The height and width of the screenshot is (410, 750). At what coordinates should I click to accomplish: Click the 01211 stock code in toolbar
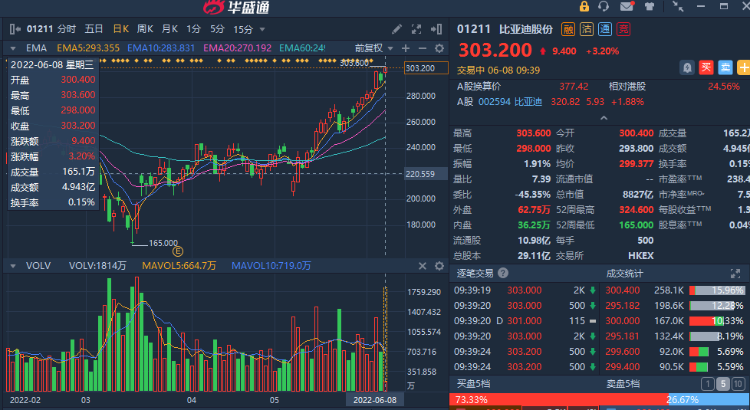point(40,29)
